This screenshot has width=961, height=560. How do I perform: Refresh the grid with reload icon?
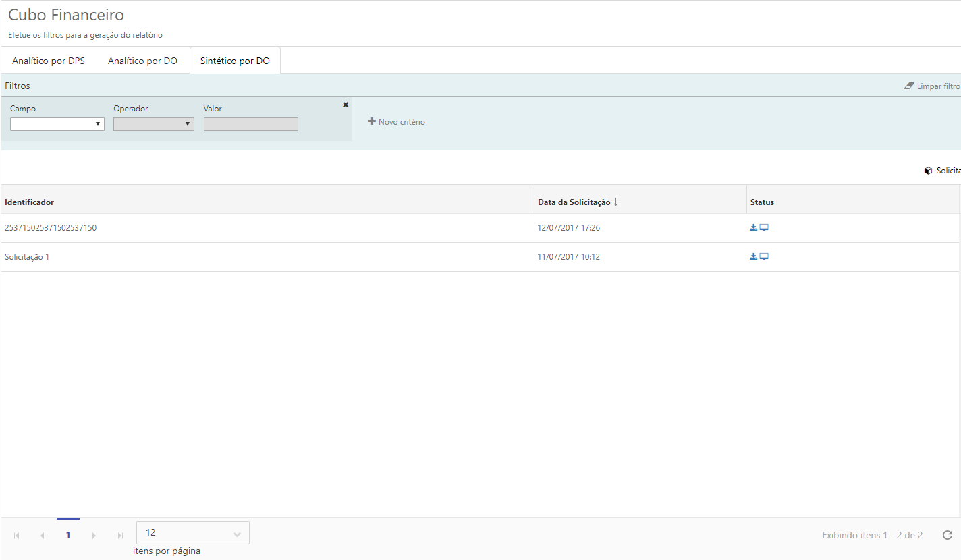(948, 535)
